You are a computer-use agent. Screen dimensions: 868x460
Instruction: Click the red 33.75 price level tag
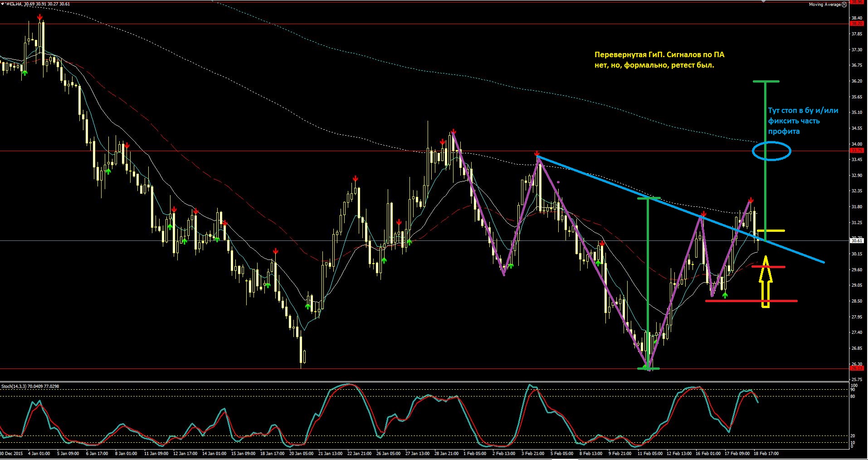tap(857, 151)
